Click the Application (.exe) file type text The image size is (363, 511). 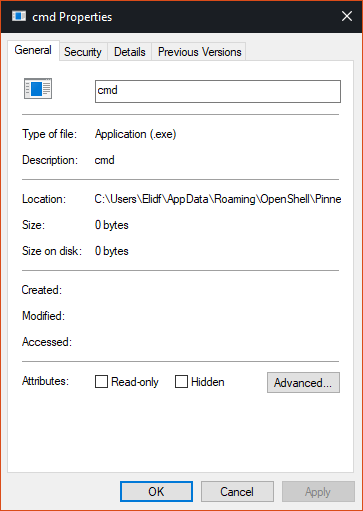[x=135, y=134]
